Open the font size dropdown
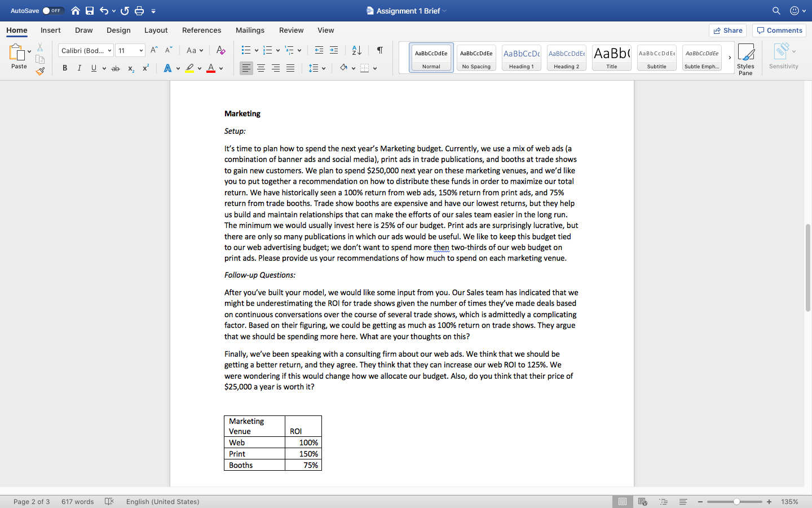This screenshot has height=508, width=812. point(130,50)
